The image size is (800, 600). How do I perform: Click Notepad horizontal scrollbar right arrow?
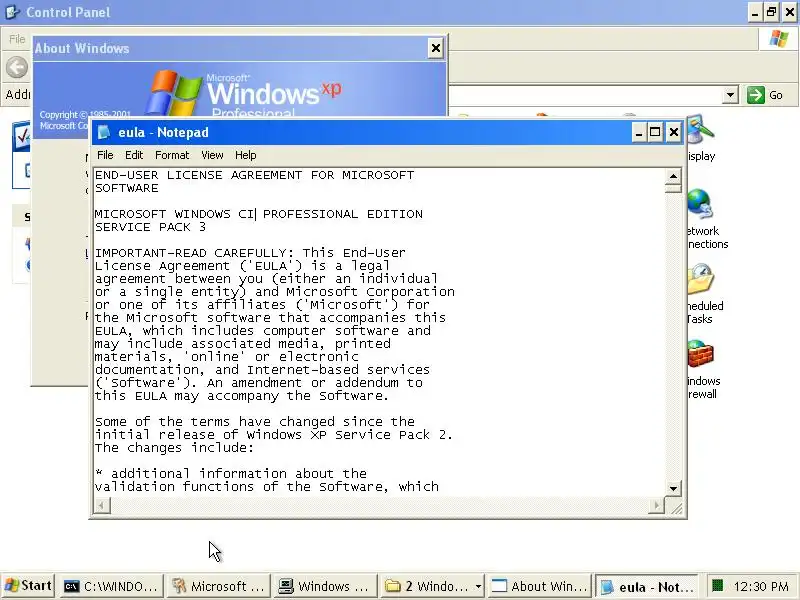point(656,505)
